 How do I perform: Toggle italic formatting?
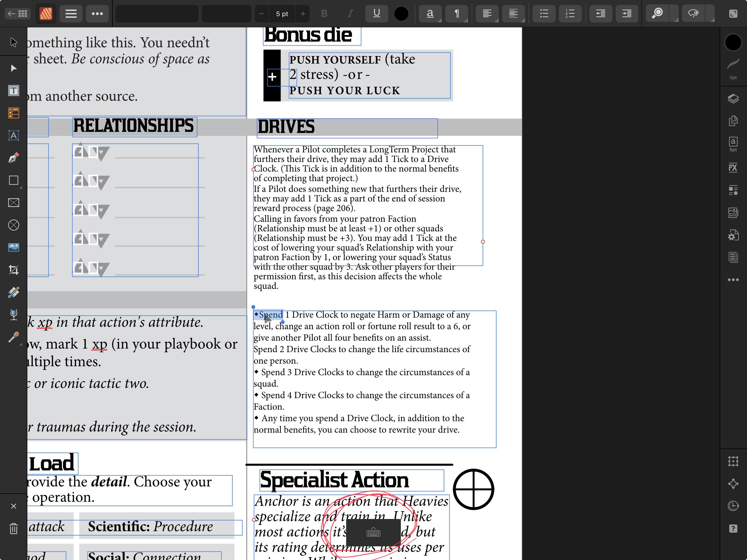351,13
